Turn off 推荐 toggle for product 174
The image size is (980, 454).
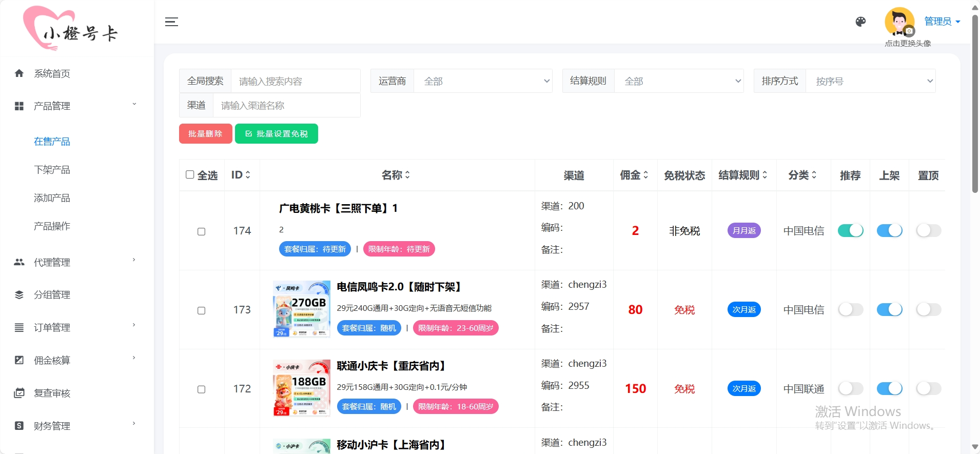pos(850,231)
